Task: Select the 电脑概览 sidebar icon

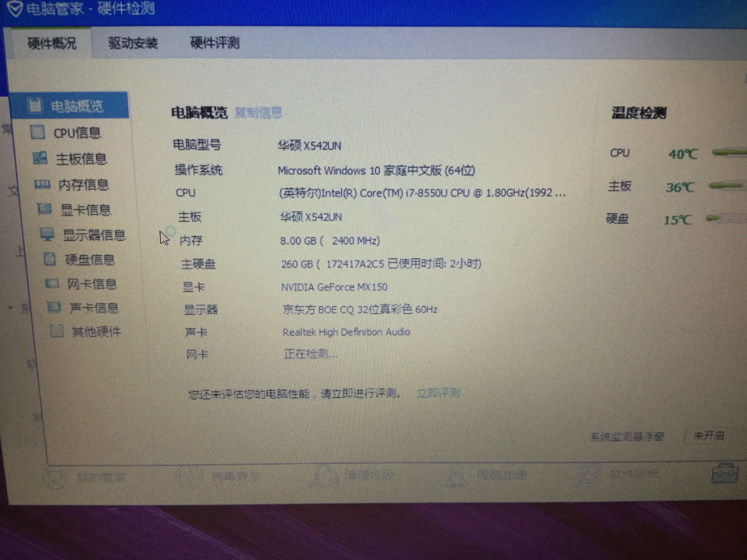Action: [35, 105]
